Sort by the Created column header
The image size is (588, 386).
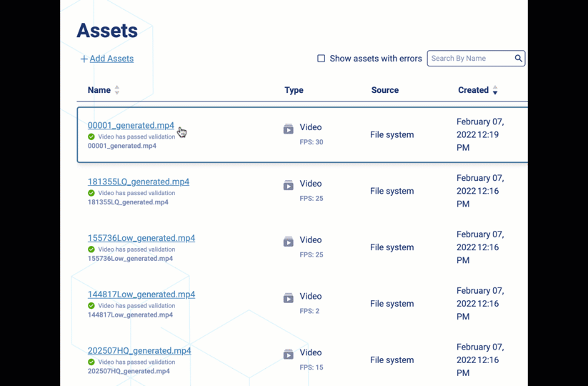coord(473,90)
